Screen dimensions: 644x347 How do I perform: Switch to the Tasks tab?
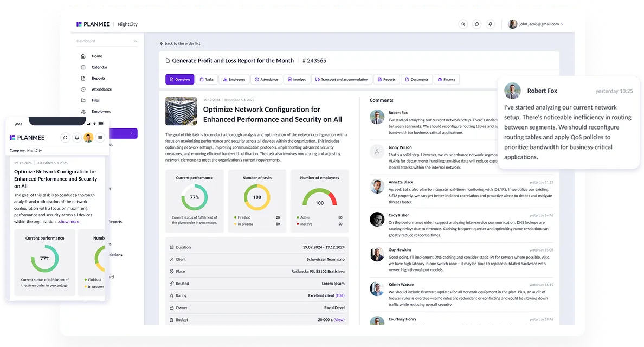coord(207,80)
